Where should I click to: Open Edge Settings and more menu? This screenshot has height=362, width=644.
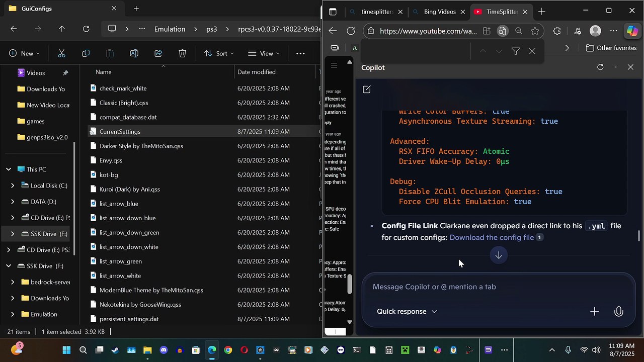pos(613,31)
